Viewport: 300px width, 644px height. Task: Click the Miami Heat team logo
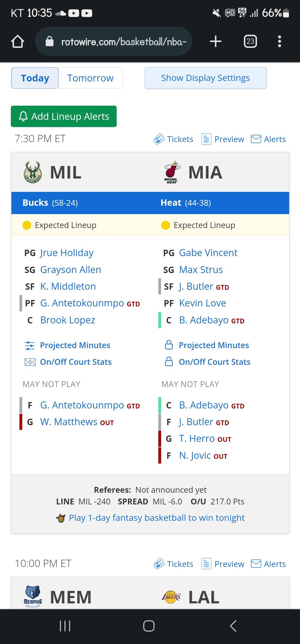pyautogui.click(x=172, y=172)
